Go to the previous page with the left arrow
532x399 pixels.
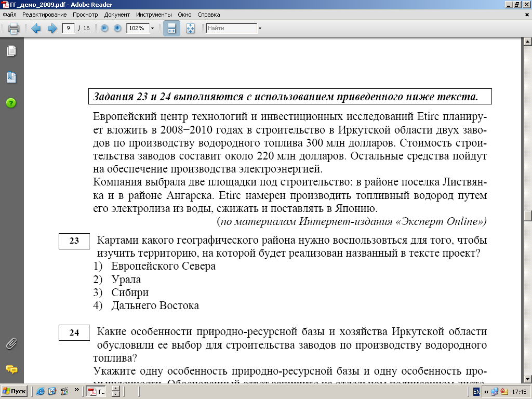pyautogui.click(x=36, y=28)
